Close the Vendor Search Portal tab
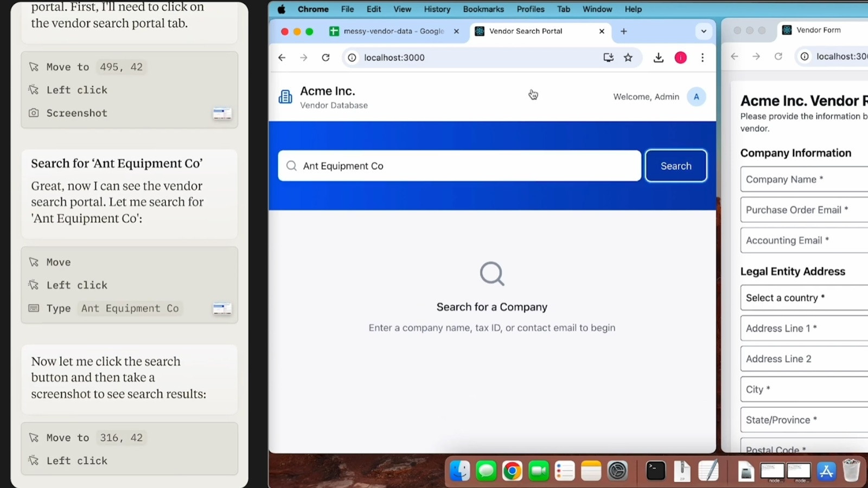 point(602,31)
